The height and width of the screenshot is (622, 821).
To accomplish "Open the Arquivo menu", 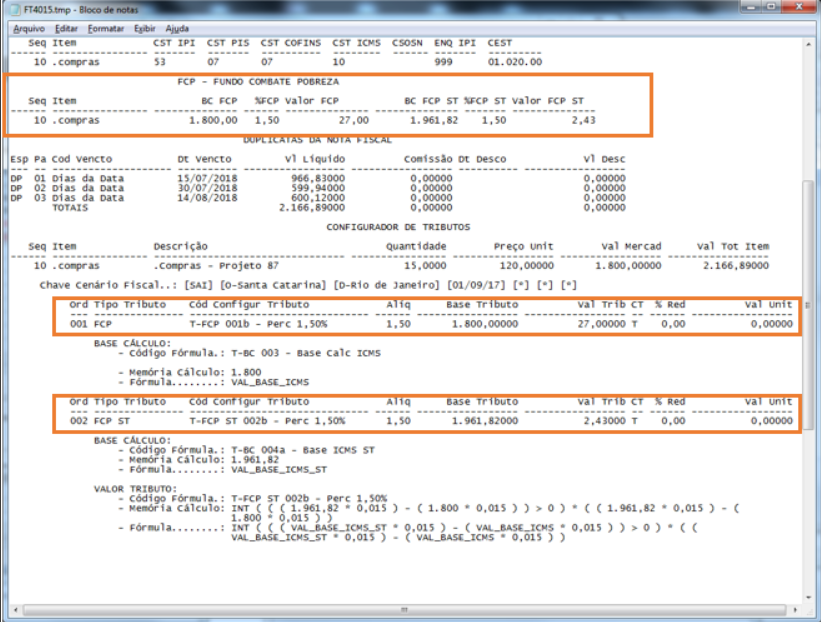I will [29, 28].
